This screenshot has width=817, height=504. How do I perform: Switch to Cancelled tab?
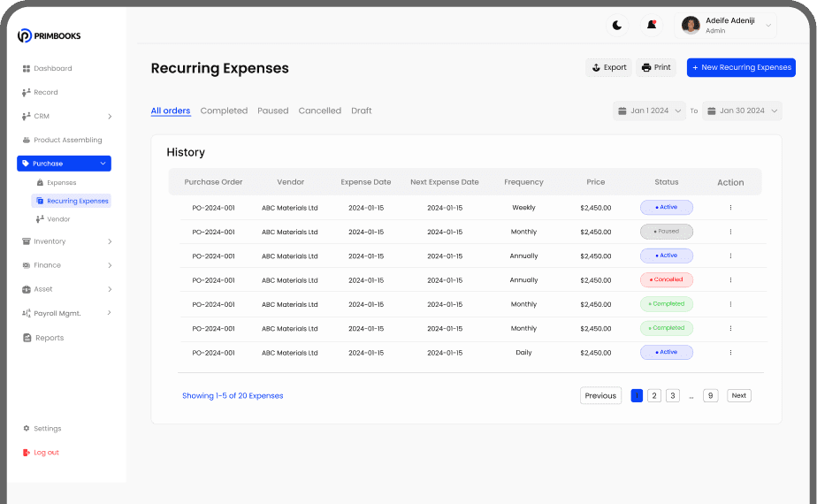click(x=319, y=111)
